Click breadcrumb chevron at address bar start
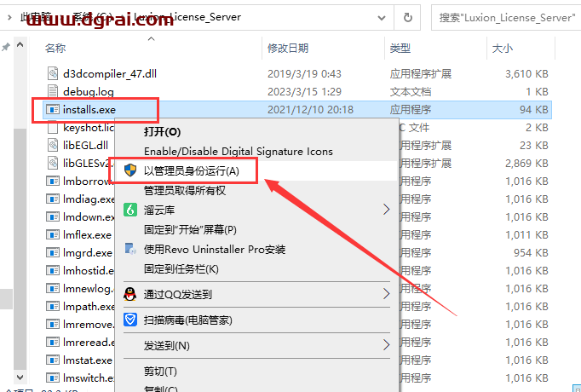581x392 pixels. click(x=9, y=17)
